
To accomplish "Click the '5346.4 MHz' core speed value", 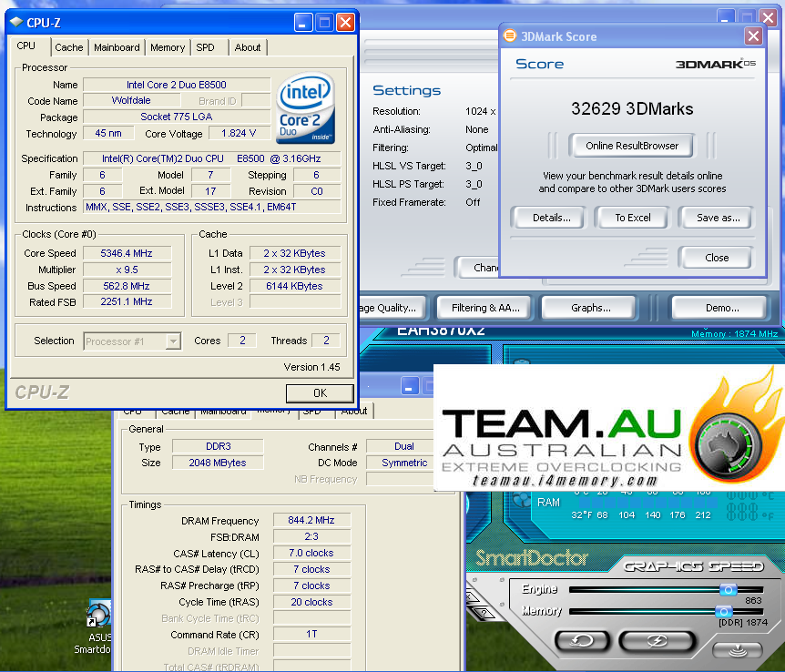I will 127,253.
